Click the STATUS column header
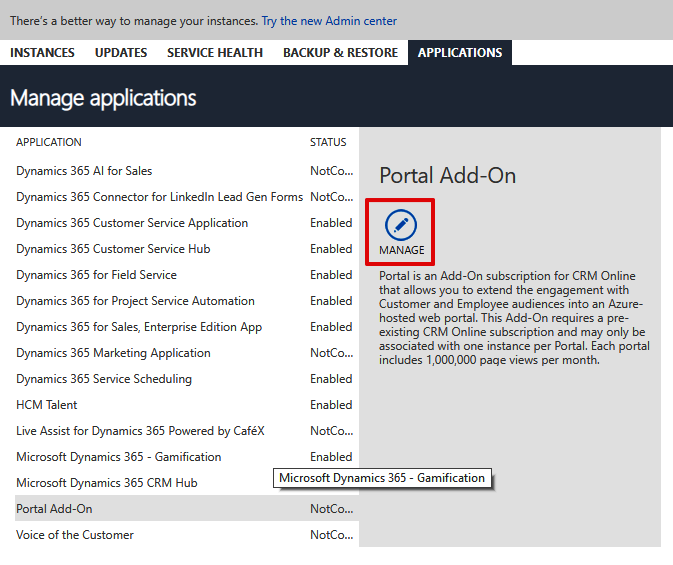The height and width of the screenshot is (565, 673). point(328,142)
